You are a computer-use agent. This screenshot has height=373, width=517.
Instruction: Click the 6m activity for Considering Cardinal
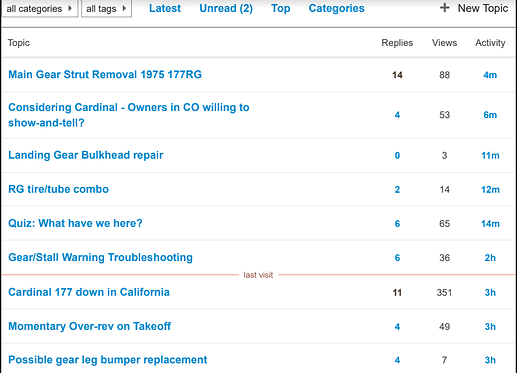[490, 115]
